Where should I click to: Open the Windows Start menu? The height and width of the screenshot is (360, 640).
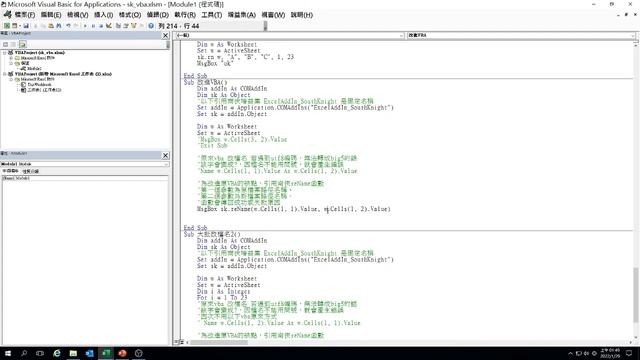8,353
